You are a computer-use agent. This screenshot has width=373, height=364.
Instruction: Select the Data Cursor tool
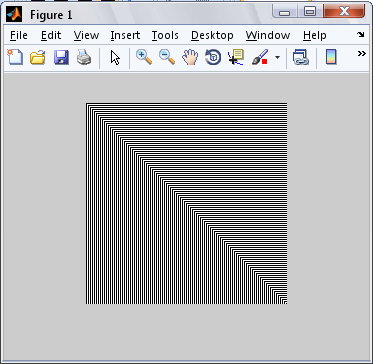click(236, 57)
